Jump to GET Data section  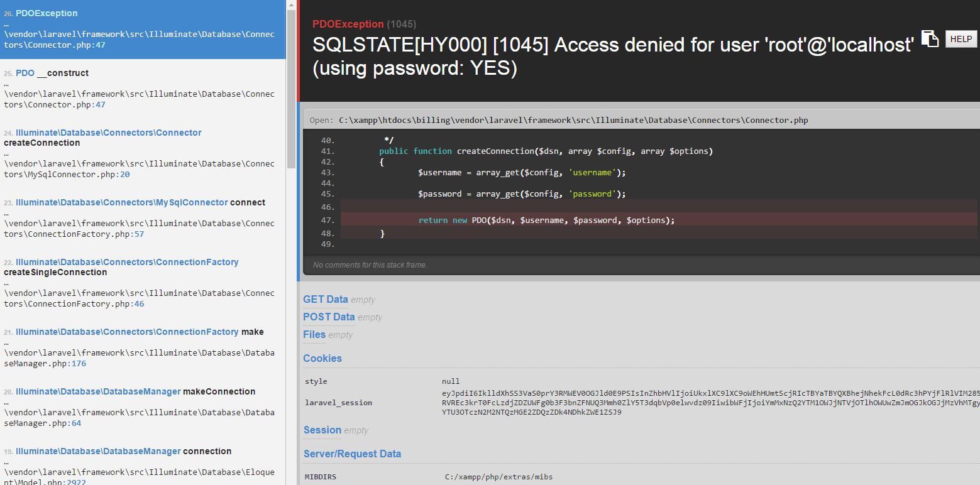(325, 300)
